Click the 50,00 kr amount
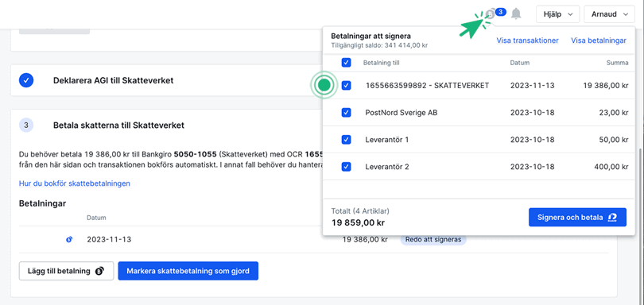The height and width of the screenshot is (305, 644). coord(613,140)
